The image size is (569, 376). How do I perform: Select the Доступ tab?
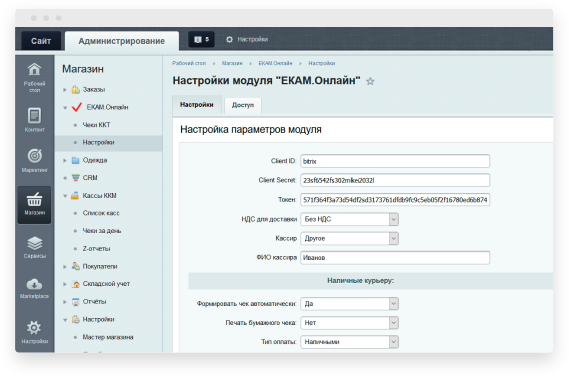(x=243, y=105)
